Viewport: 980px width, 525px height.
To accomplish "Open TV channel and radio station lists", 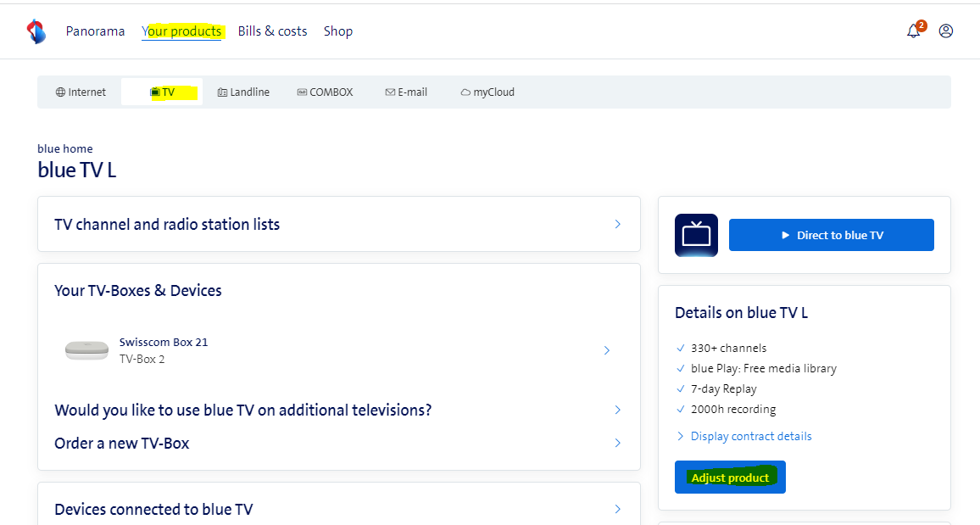I will [338, 224].
